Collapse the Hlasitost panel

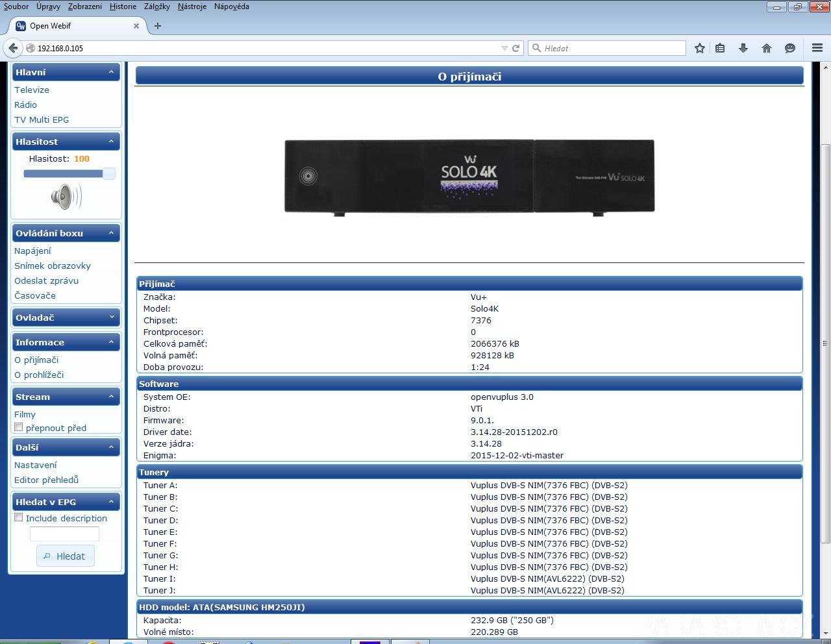tap(111, 142)
